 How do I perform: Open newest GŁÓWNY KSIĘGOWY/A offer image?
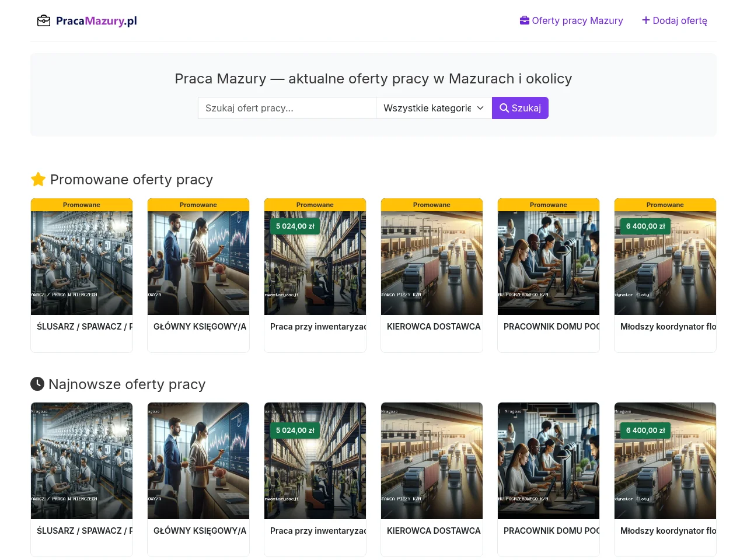click(x=198, y=461)
